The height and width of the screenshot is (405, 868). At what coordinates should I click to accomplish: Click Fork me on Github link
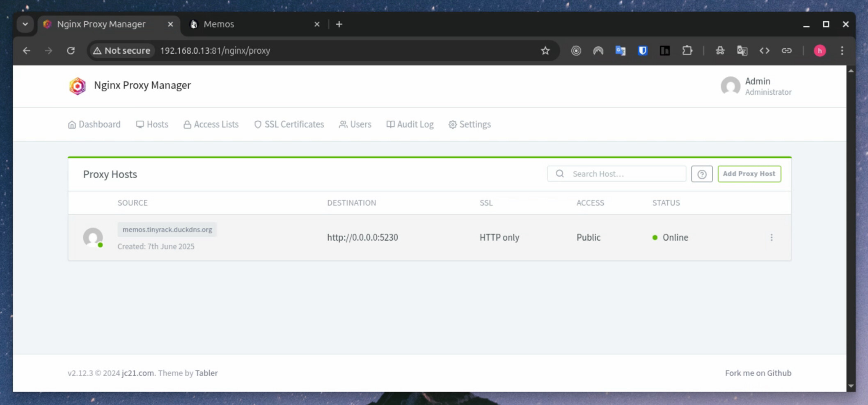(x=758, y=373)
